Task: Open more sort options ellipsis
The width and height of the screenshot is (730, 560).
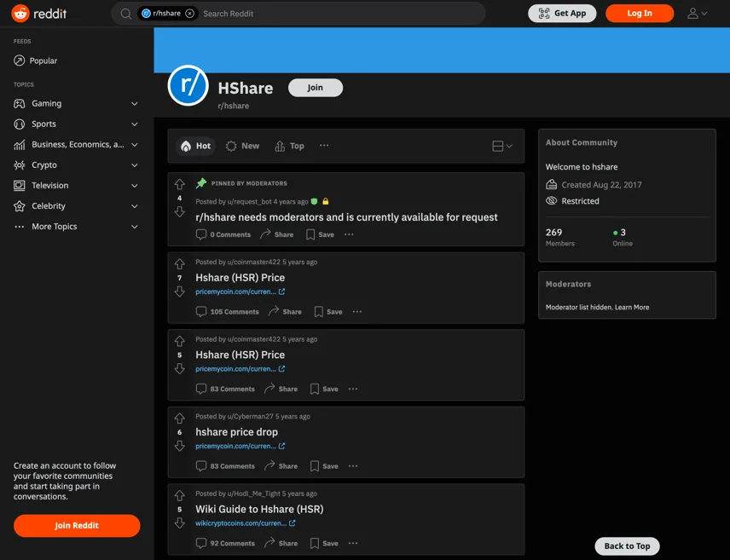Action: tap(324, 146)
